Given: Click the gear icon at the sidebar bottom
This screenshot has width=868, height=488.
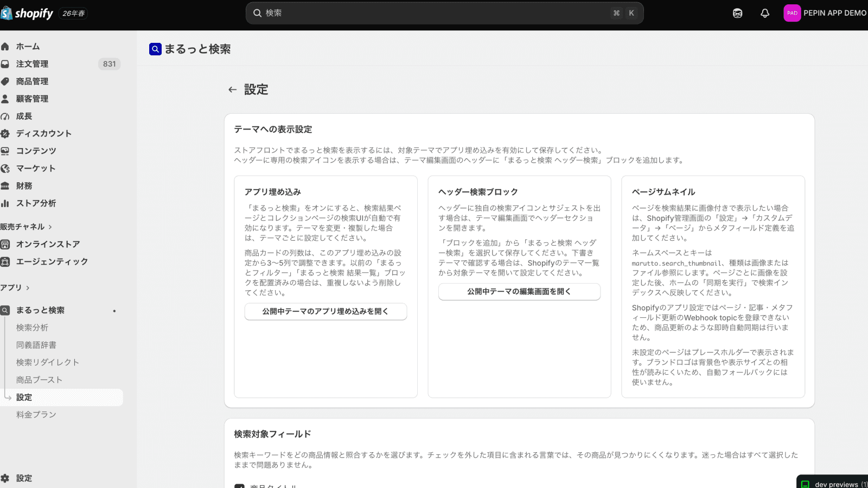Looking at the screenshot, I should point(5,478).
